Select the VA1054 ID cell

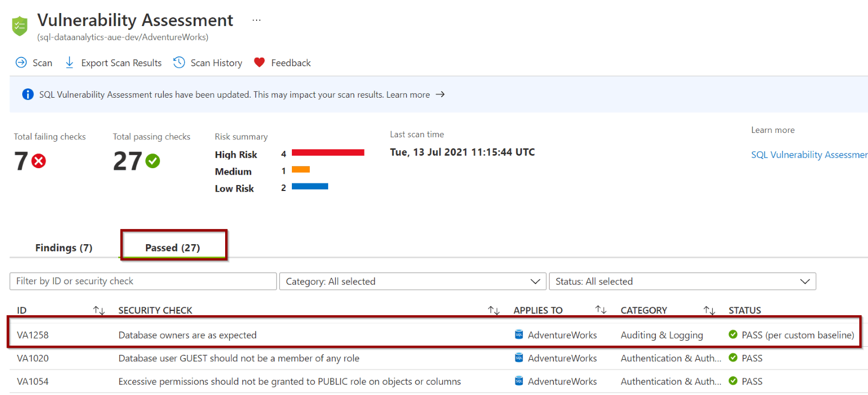pos(33,382)
